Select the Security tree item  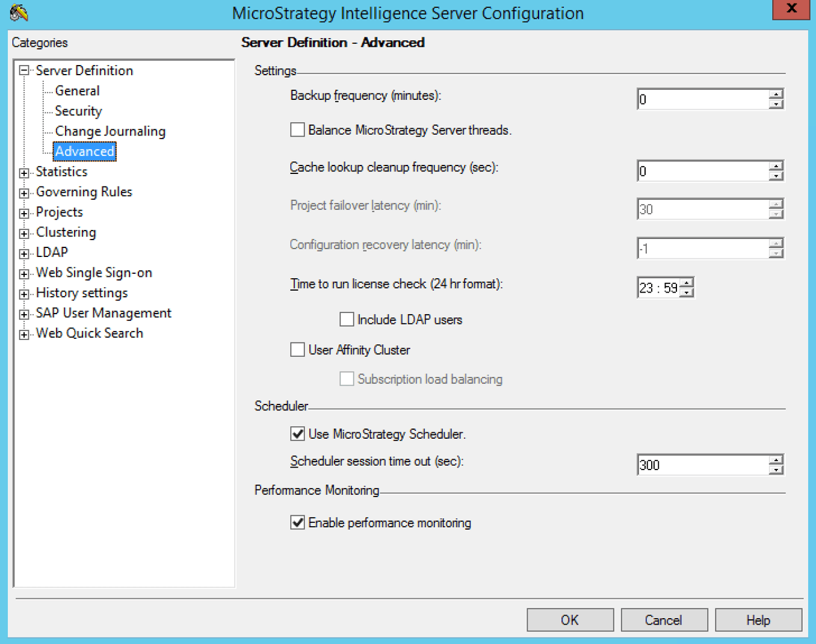pos(78,111)
